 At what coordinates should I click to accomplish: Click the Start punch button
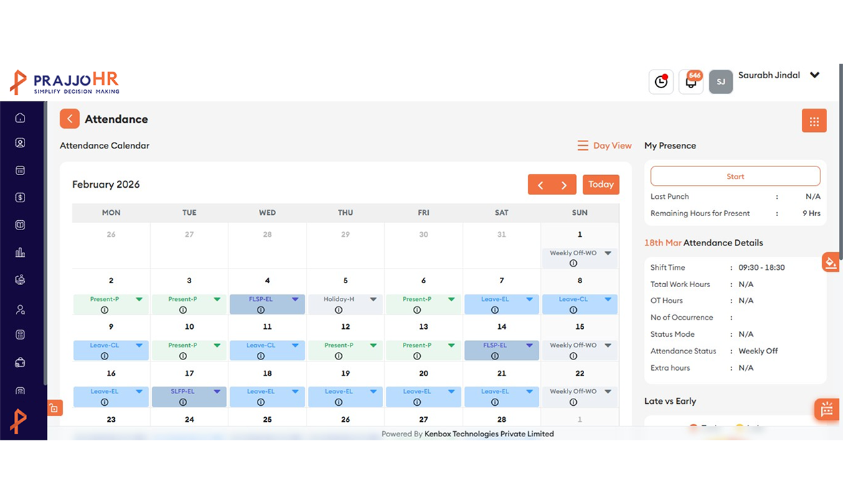(735, 176)
